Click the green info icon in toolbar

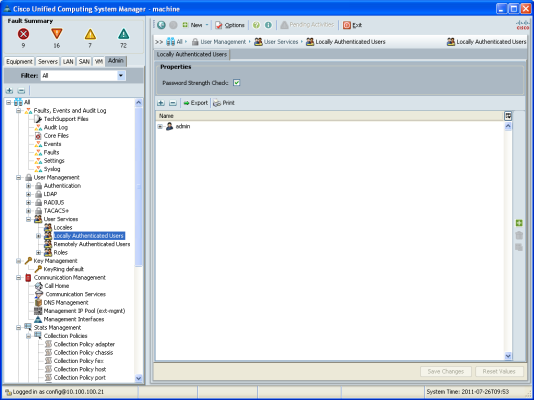[268, 25]
